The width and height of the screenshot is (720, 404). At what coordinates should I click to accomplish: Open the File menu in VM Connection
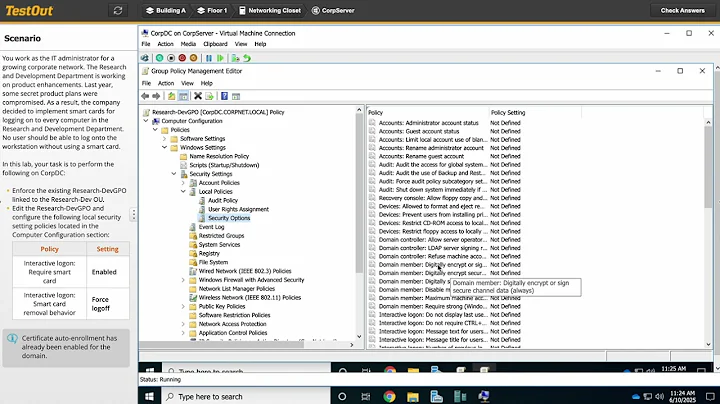coord(146,44)
